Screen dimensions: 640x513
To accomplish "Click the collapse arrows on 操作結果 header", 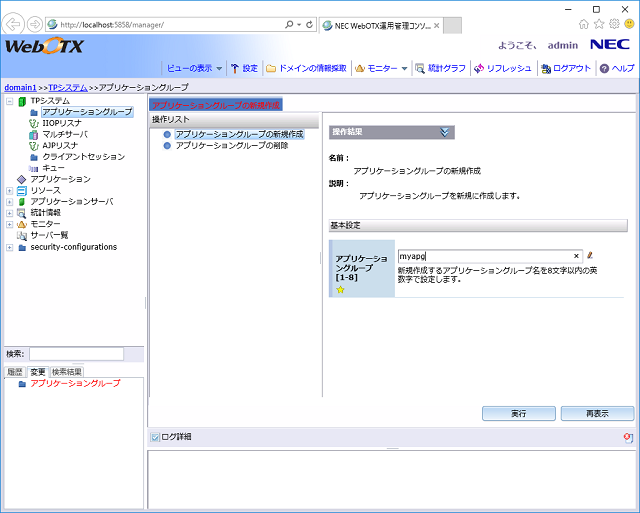I will tap(444, 131).
